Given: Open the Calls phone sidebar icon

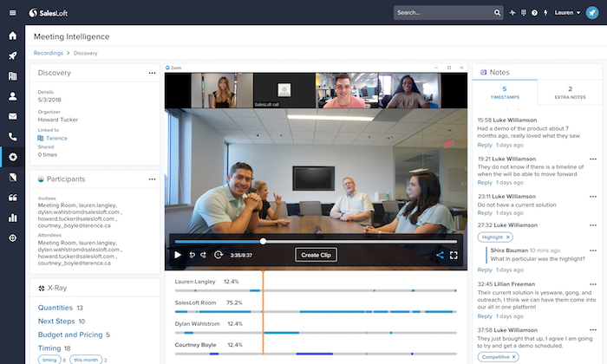Looking at the screenshot, I should (x=13, y=137).
